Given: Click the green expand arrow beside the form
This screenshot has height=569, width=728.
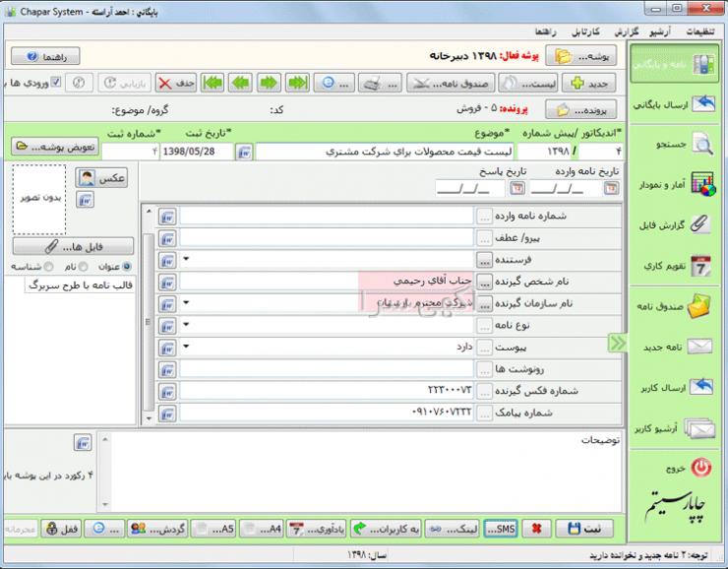Looking at the screenshot, I should click(617, 343).
